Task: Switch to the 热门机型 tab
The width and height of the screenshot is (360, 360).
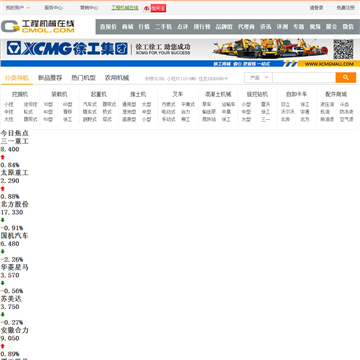Action: 83,78
